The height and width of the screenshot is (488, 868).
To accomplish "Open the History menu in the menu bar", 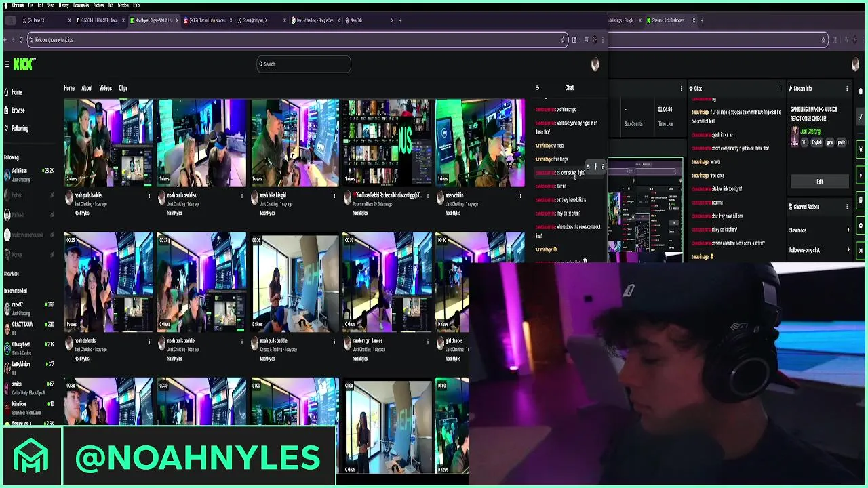I will 64,5.
